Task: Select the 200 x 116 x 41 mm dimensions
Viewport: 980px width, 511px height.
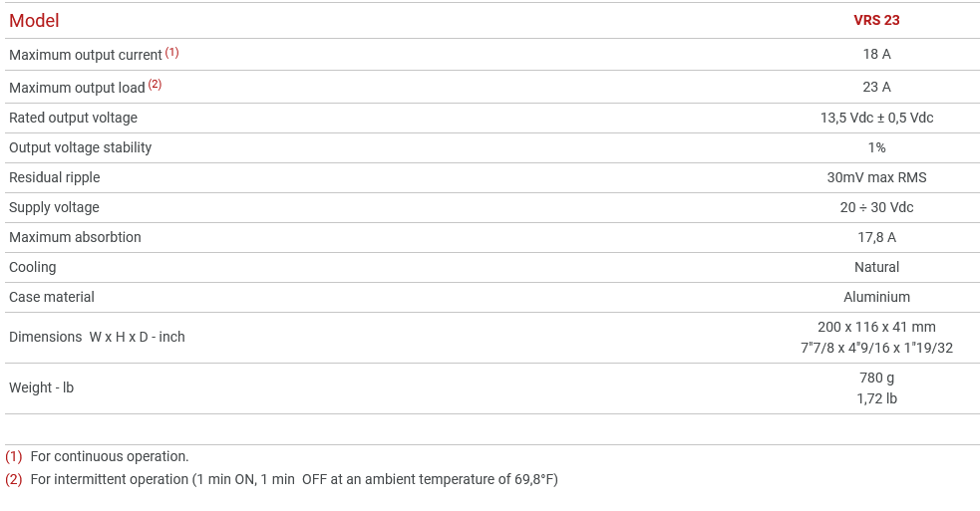Action: pyautogui.click(x=876, y=327)
